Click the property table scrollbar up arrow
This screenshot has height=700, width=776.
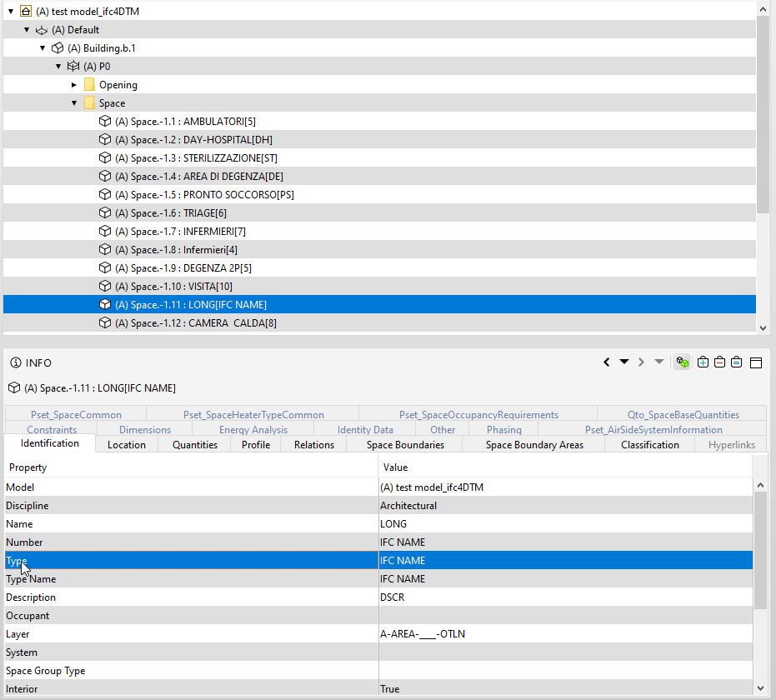761,485
